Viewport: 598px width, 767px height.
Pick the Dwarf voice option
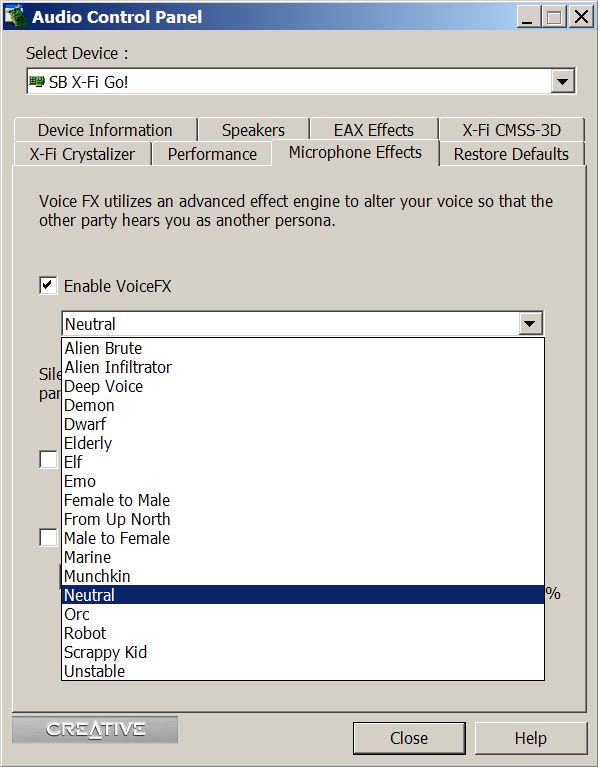(x=303, y=424)
